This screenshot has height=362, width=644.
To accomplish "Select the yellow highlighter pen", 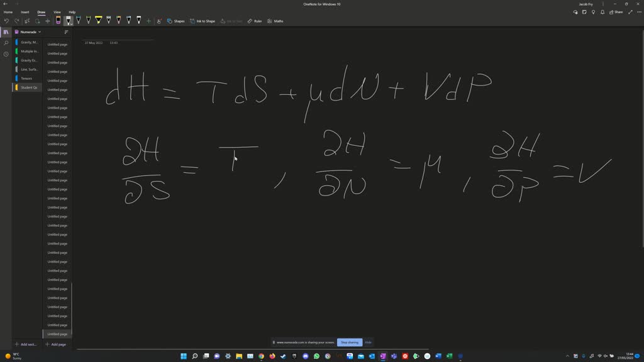I will click(99, 20).
